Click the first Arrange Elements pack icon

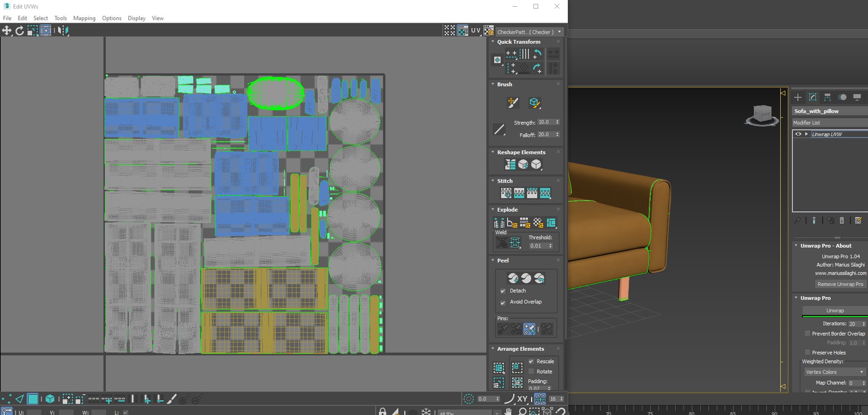499,368
